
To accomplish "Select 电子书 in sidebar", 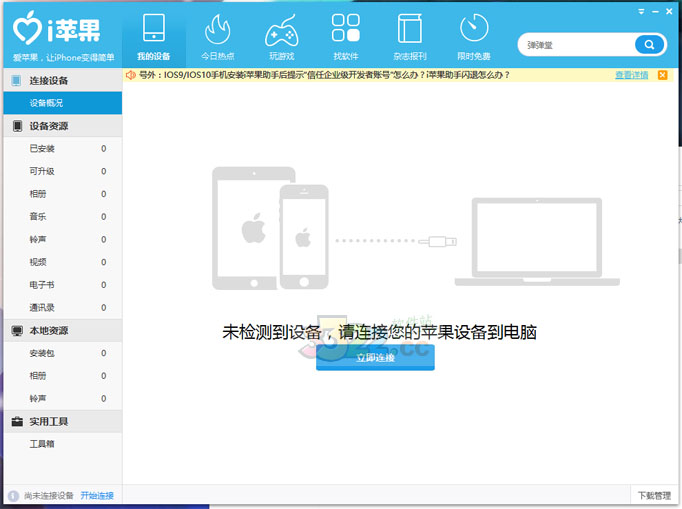I will tap(63, 285).
